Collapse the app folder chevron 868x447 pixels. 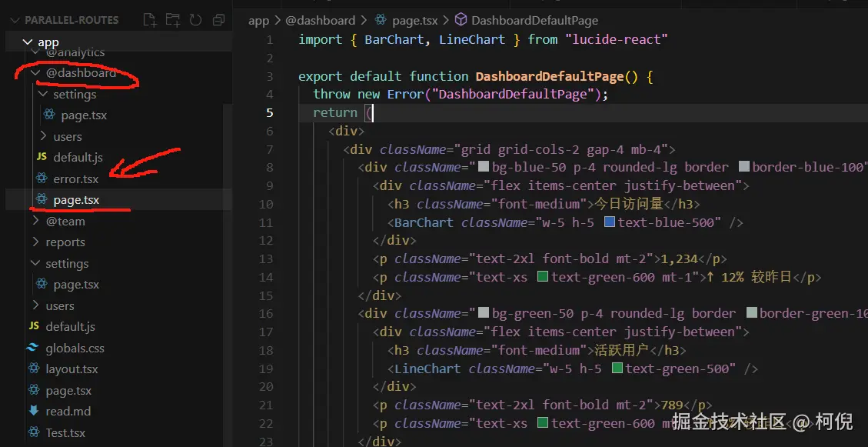point(27,42)
